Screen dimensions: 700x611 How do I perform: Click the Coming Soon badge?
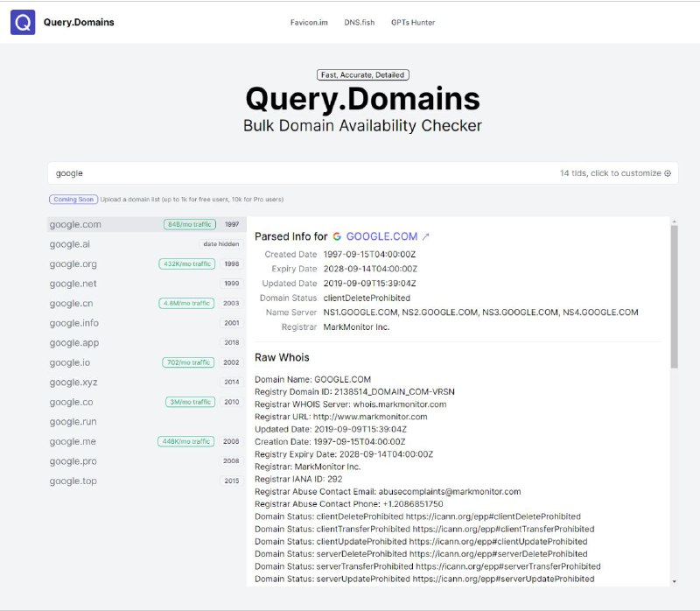(x=73, y=200)
